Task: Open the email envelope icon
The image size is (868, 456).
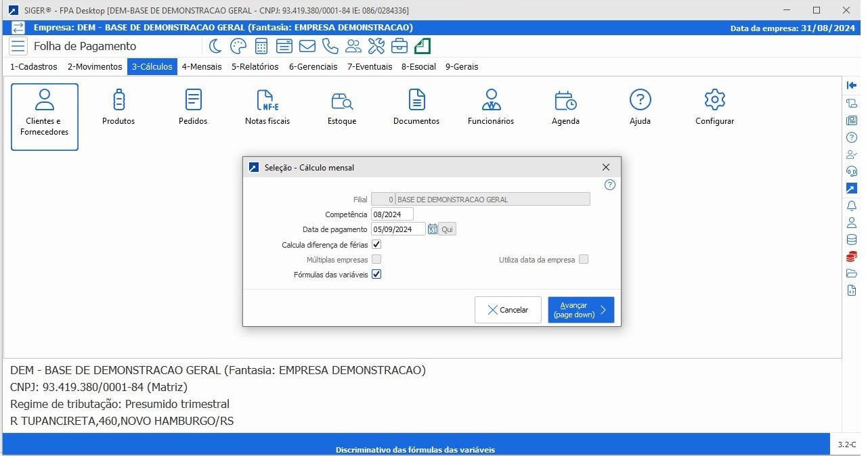Action: 307,46
